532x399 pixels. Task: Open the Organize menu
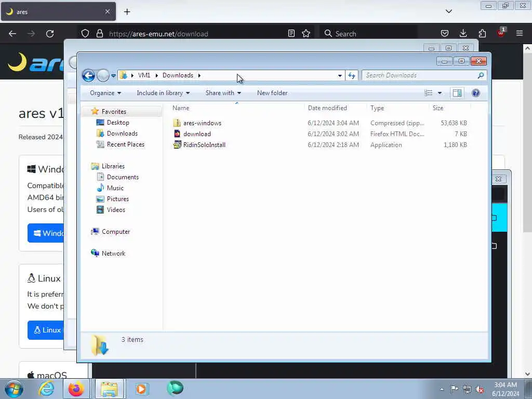point(105,93)
